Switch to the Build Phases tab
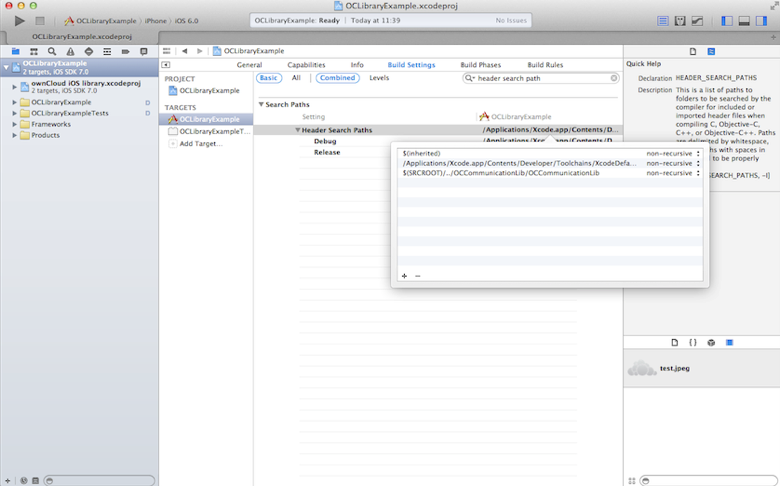The height and width of the screenshot is (486, 780). [481, 65]
